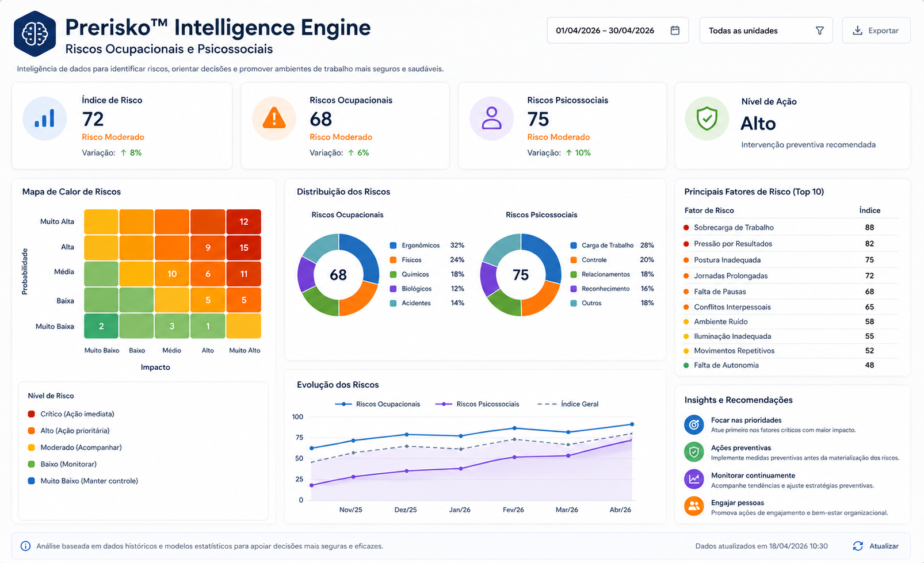Click the Índice column header in risk factors table

click(869, 210)
